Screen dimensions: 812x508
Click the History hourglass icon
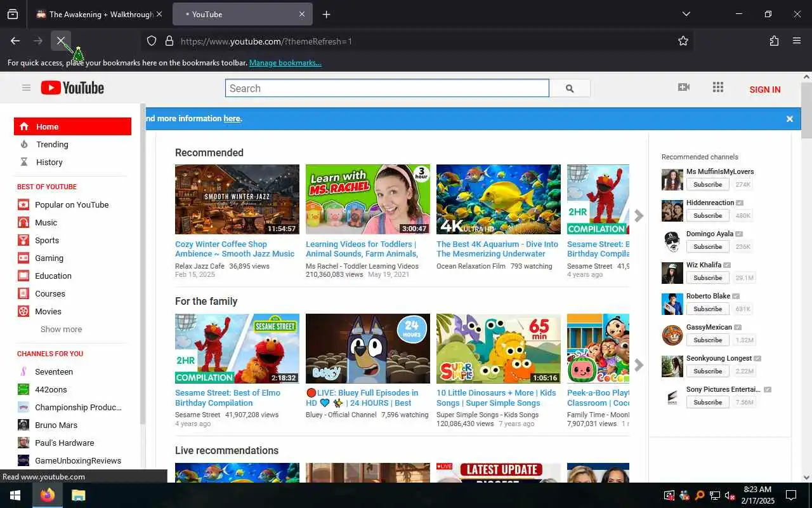tap(23, 162)
